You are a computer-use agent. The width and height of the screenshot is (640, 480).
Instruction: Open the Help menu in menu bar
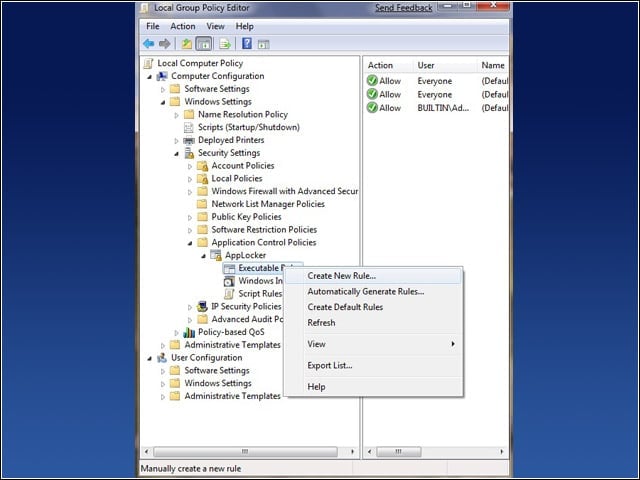244,27
